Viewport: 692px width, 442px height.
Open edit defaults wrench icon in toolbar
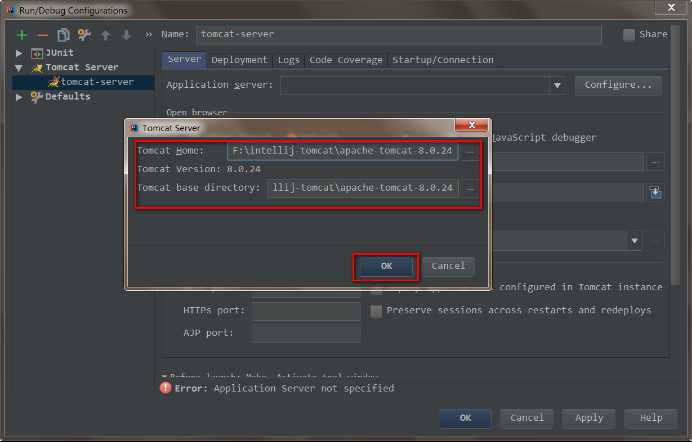click(84, 34)
